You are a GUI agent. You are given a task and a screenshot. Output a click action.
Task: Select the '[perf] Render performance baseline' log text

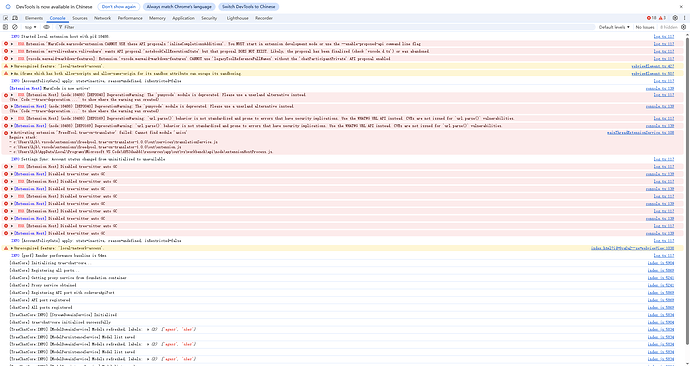pyautogui.click(x=59, y=256)
